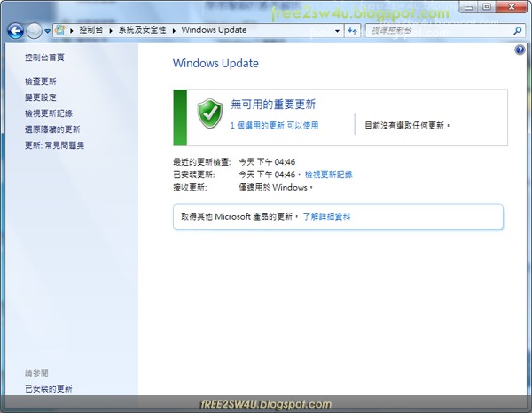The image size is (532, 413).
Task: Click the green shield status icon
Action: 210,113
